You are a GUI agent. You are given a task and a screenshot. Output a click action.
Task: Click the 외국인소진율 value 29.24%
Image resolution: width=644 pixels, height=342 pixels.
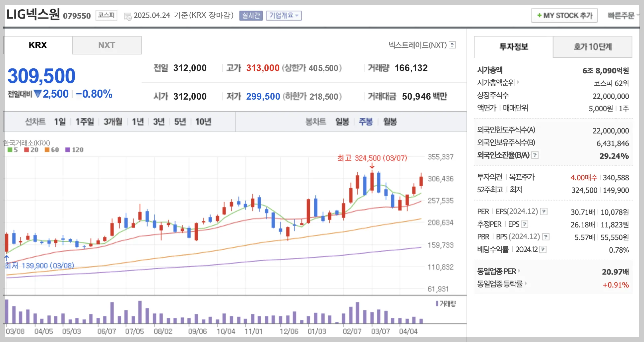click(614, 156)
